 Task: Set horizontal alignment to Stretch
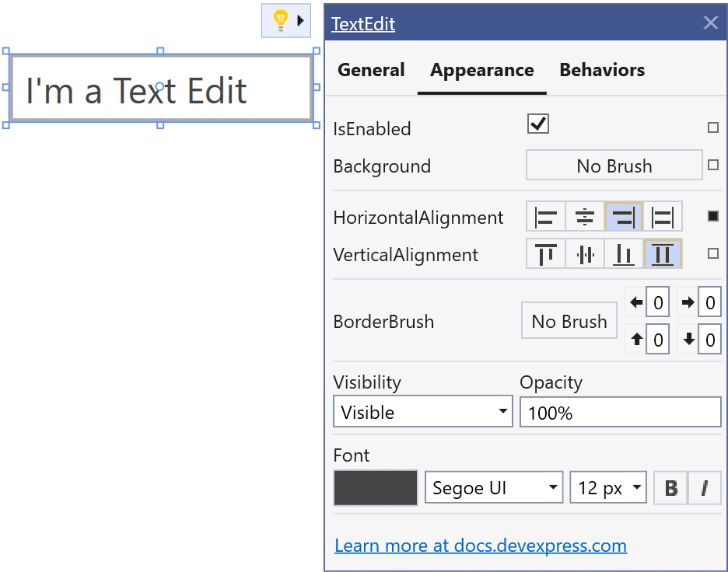point(663,217)
